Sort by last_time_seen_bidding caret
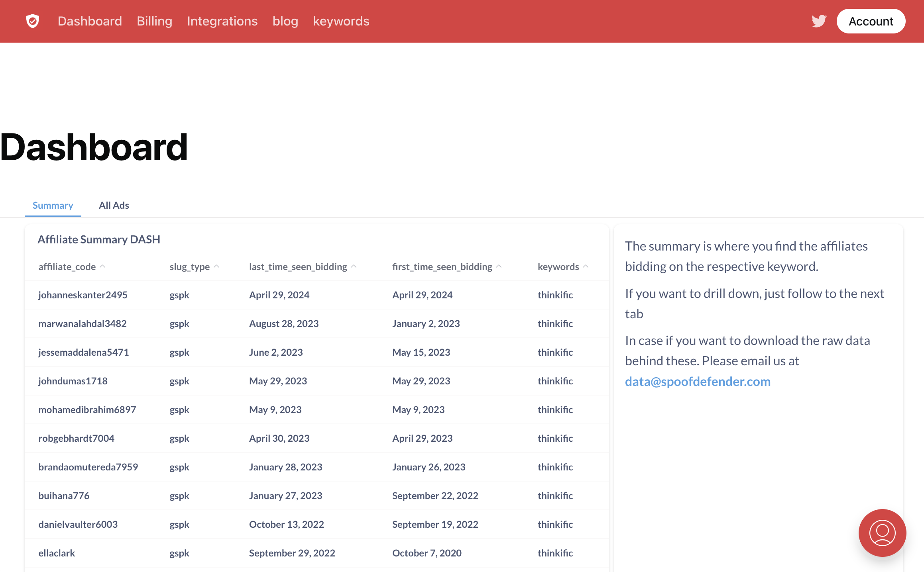Screen dimensions: 924x572 (x=354, y=266)
